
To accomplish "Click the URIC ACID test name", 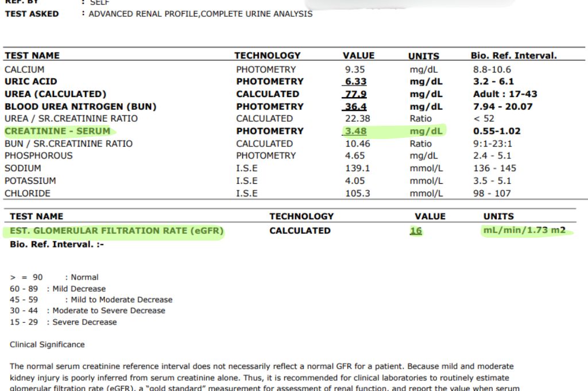I will click(x=31, y=82).
